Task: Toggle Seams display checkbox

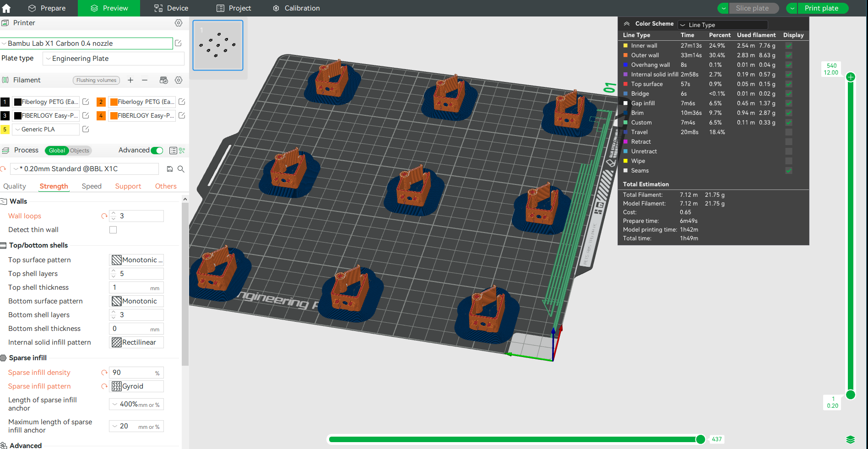Action: coord(789,171)
